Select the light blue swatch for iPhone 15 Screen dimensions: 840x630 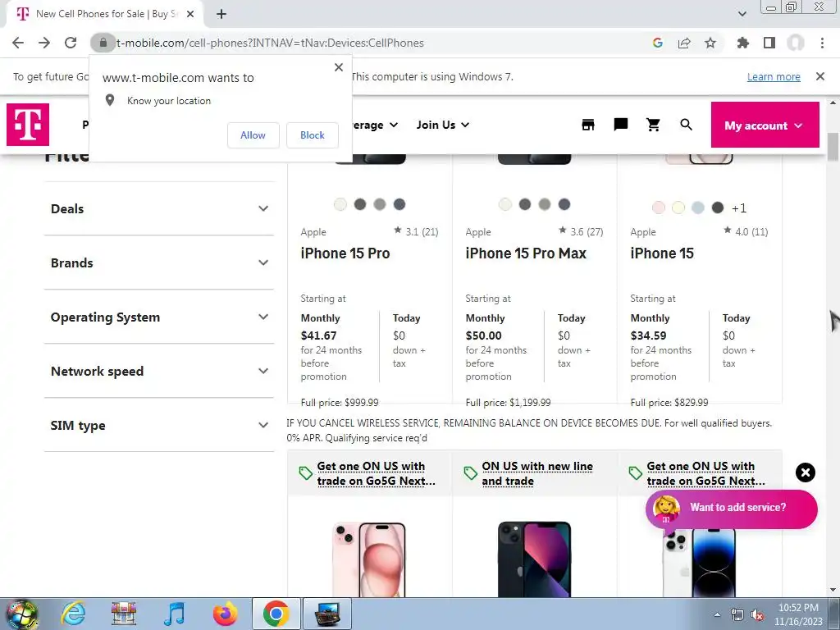[x=697, y=208]
